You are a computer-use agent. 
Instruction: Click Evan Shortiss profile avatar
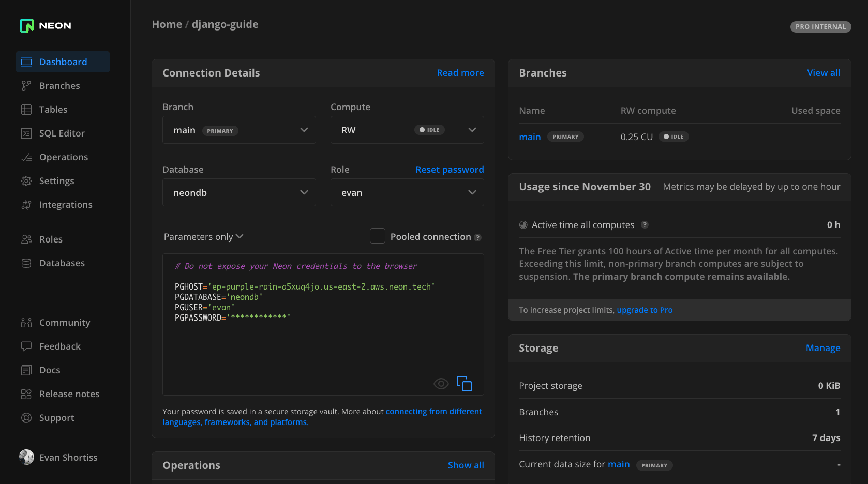[x=26, y=457]
